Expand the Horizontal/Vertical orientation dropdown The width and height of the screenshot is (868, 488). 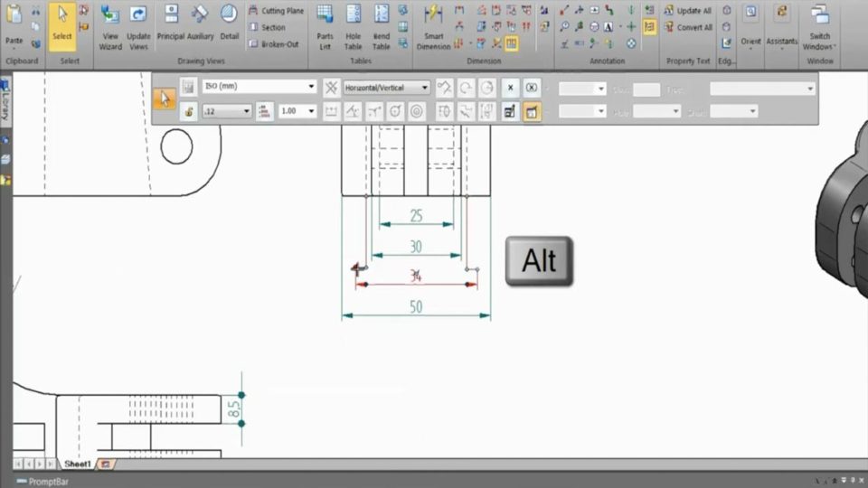pyautogui.click(x=425, y=88)
